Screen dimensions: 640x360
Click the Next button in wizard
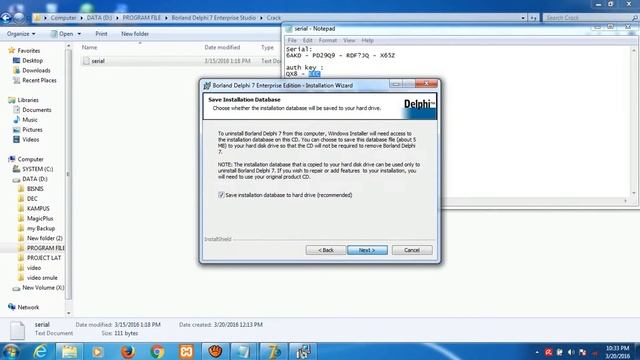367,250
